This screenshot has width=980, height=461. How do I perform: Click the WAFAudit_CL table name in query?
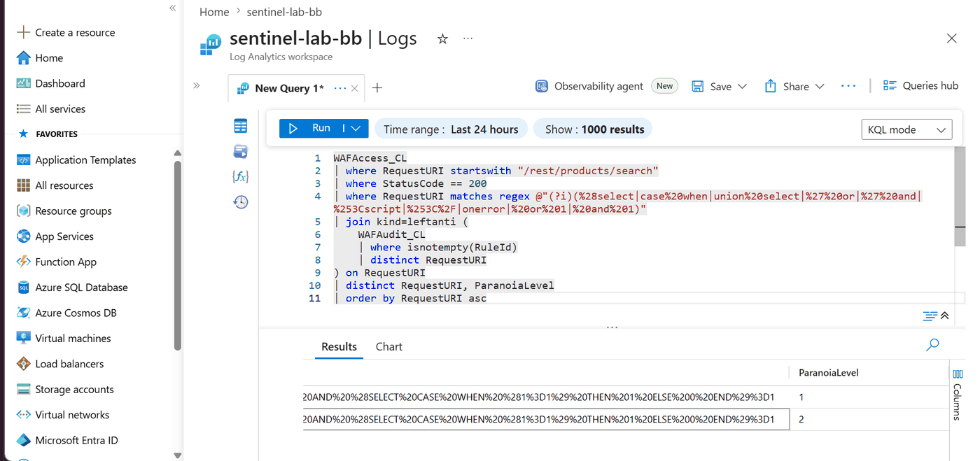391,234
